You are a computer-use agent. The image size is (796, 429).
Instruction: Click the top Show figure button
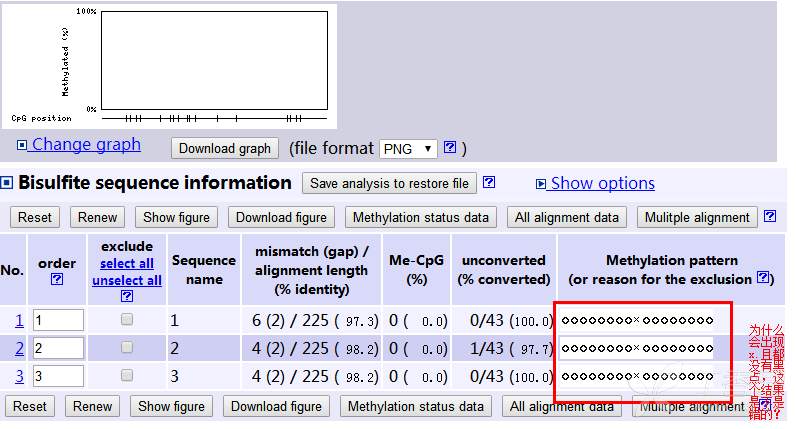pos(176,217)
